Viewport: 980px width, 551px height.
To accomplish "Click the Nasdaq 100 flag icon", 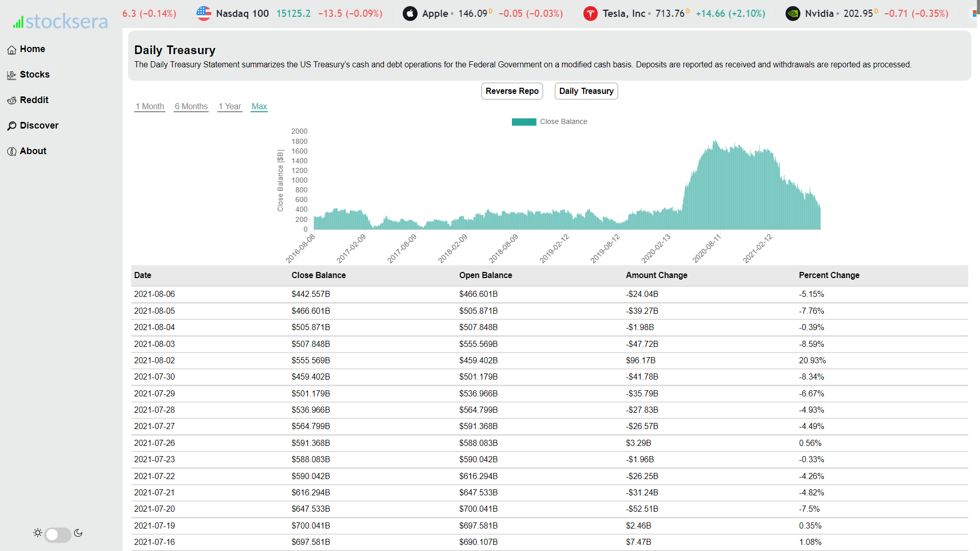I will coord(204,14).
